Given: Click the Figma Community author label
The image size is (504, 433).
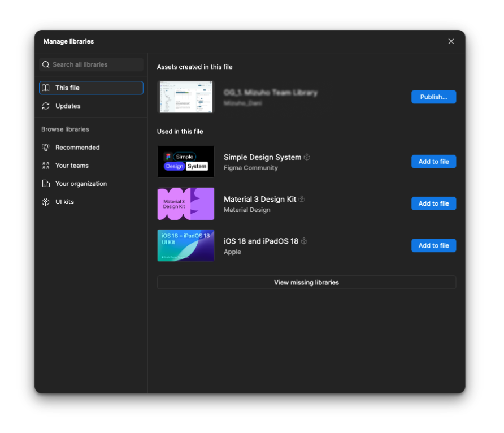Looking at the screenshot, I should pos(251,168).
